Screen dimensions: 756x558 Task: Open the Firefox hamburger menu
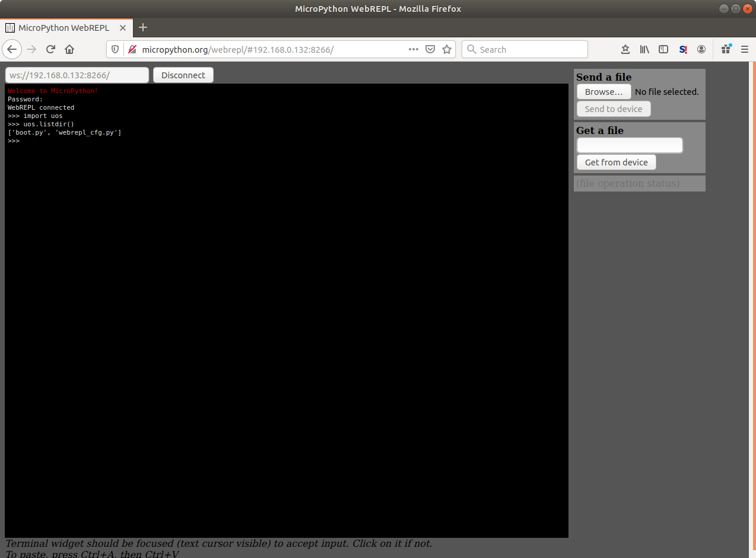pyautogui.click(x=745, y=49)
